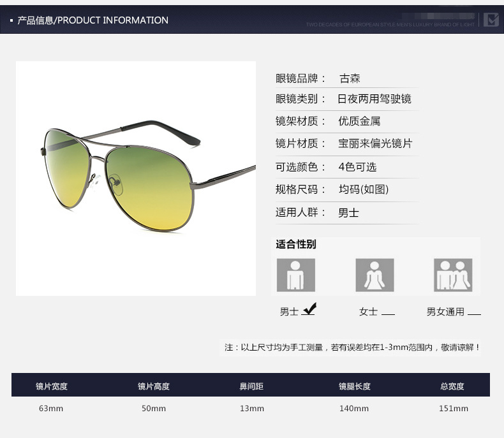
Task: Click the 适合性别 section heading
Action: point(296,244)
